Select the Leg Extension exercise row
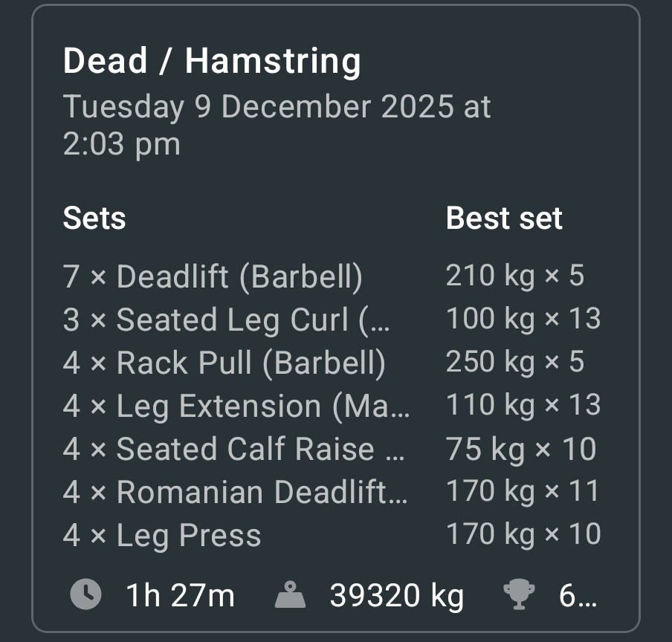Screen dimensions: 672x642 (236, 406)
